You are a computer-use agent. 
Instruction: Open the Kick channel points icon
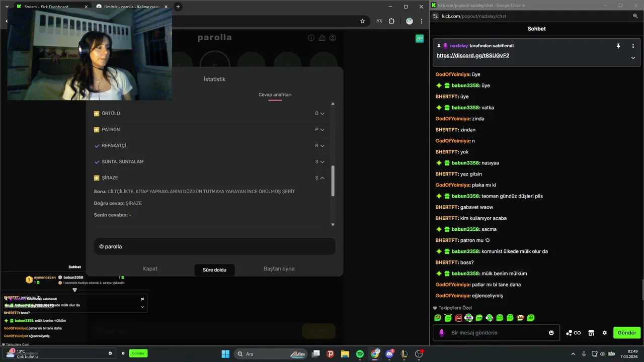coord(574,333)
